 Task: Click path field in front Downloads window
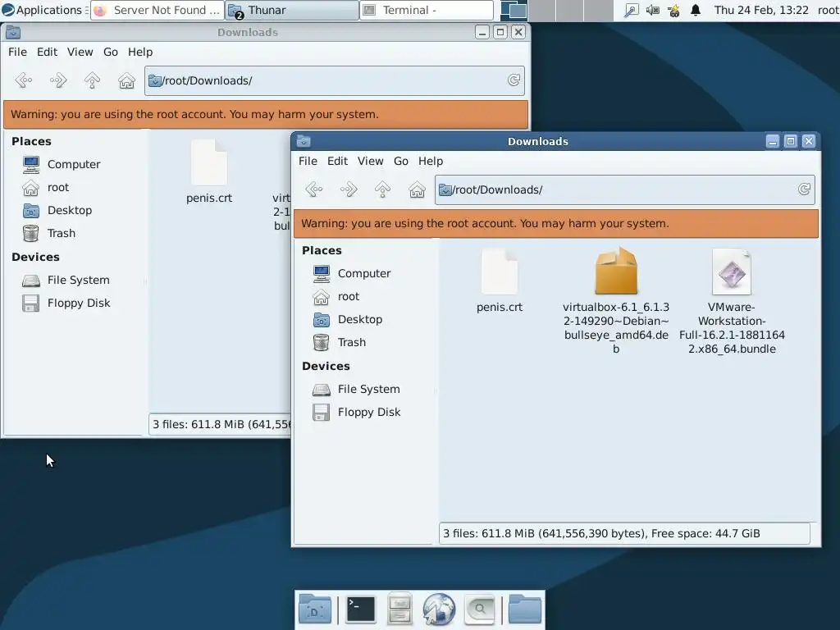coord(624,189)
